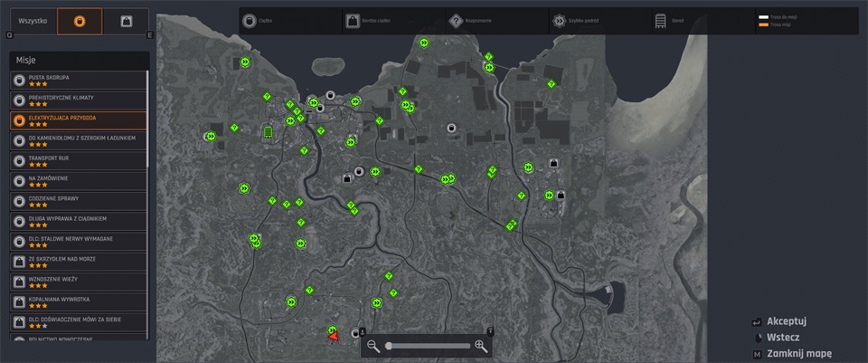The width and height of the screenshot is (868, 363).
Task: Click the fast travel marker overlapping the legend bar
Action: pos(424,43)
